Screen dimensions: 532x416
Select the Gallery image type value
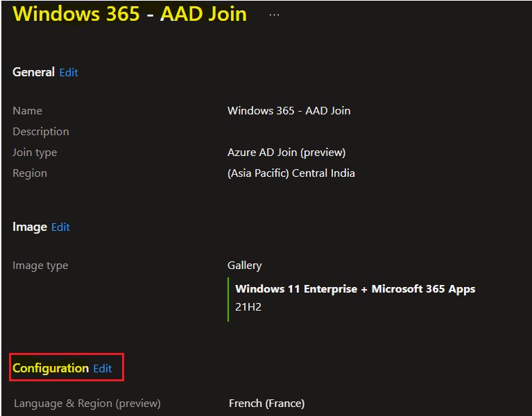point(244,266)
